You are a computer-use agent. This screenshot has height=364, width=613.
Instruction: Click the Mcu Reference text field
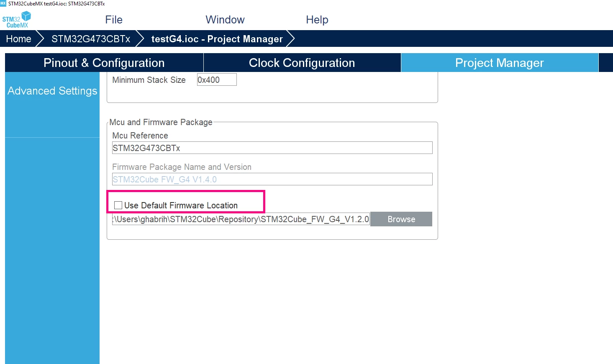pos(272,148)
